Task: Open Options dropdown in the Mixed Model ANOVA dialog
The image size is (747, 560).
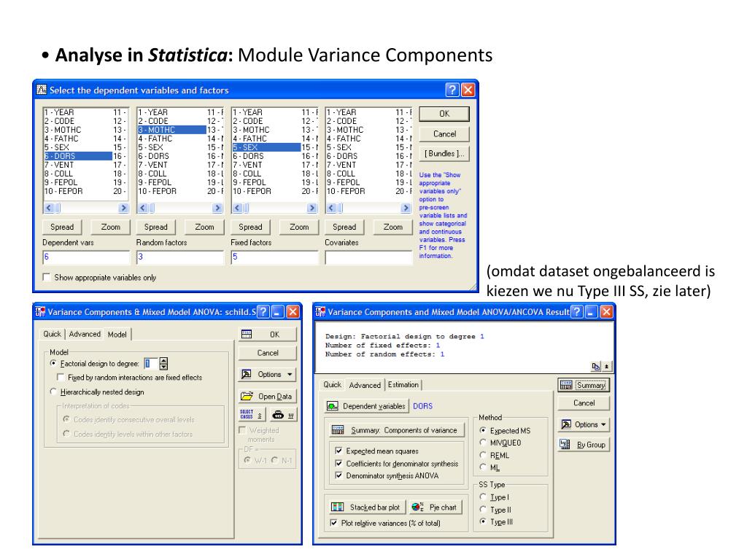Action: (x=267, y=374)
